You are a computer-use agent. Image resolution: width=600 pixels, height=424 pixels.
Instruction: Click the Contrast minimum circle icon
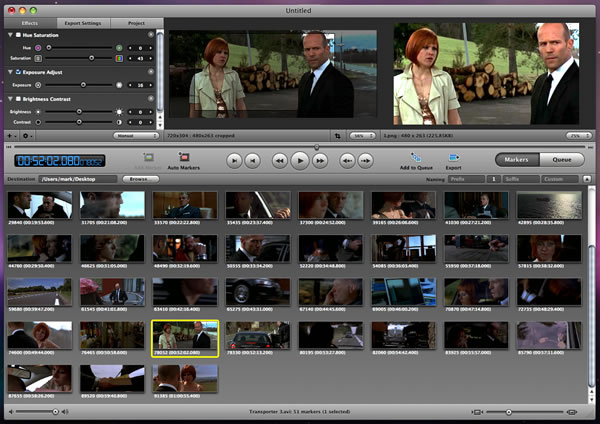point(38,122)
